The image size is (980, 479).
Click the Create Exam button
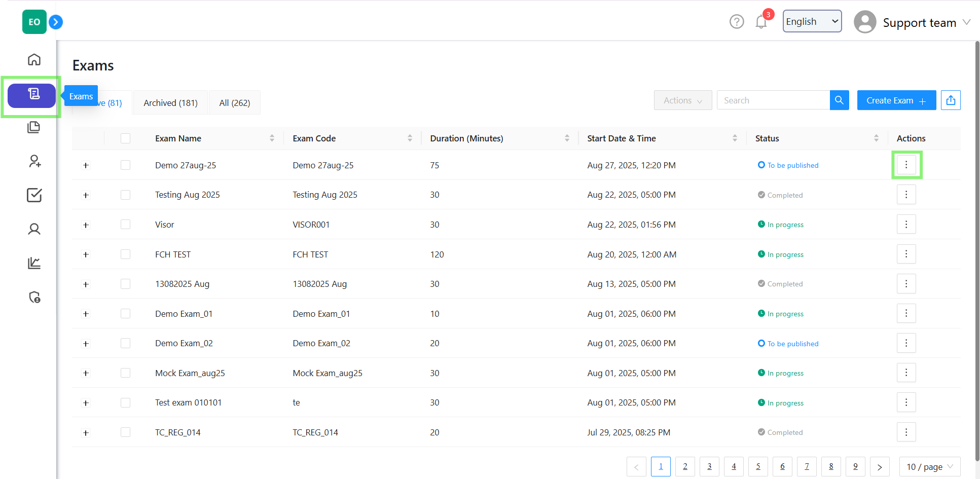[896, 100]
